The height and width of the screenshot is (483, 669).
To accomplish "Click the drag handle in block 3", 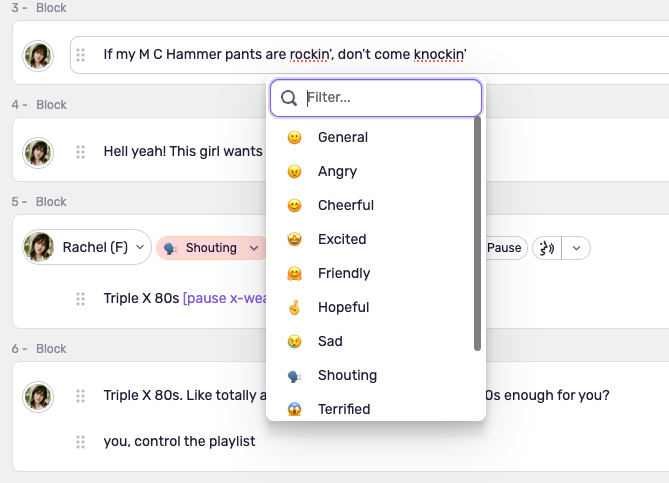I will coord(81,55).
